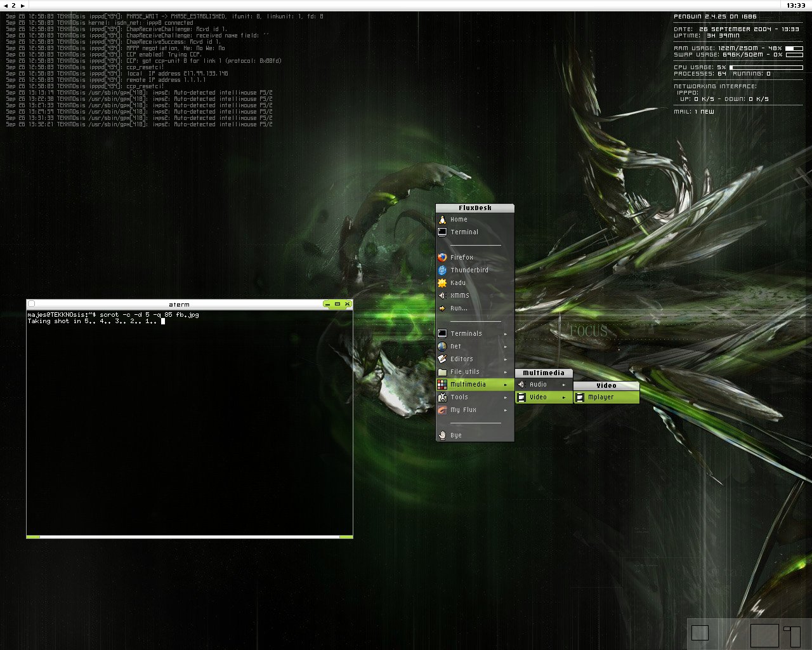Screen dimensions: 812x650
Task: Launch Mplayer from the Video submenu
Action: (x=600, y=397)
